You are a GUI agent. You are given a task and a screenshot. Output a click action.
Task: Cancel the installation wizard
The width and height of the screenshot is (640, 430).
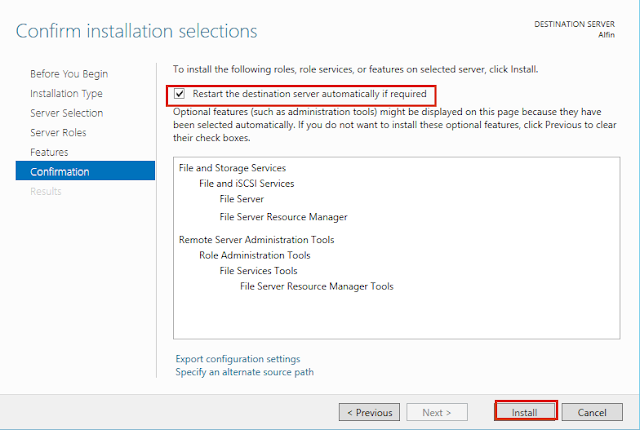coord(592,412)
